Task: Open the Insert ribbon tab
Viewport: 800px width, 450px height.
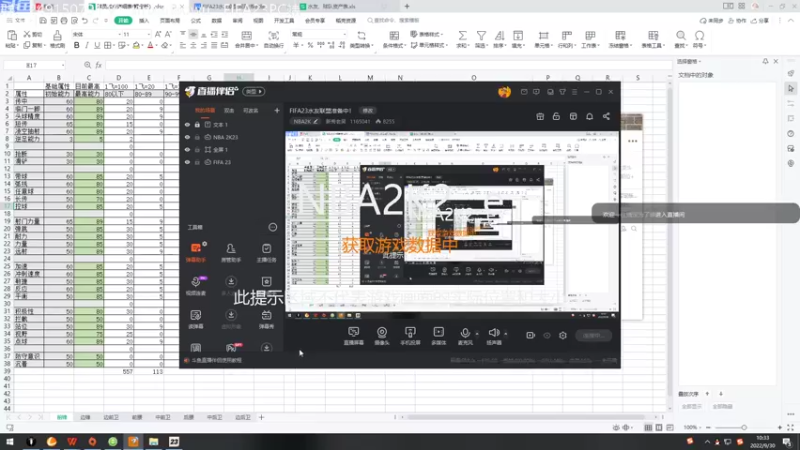Action: tap(144, 20)
